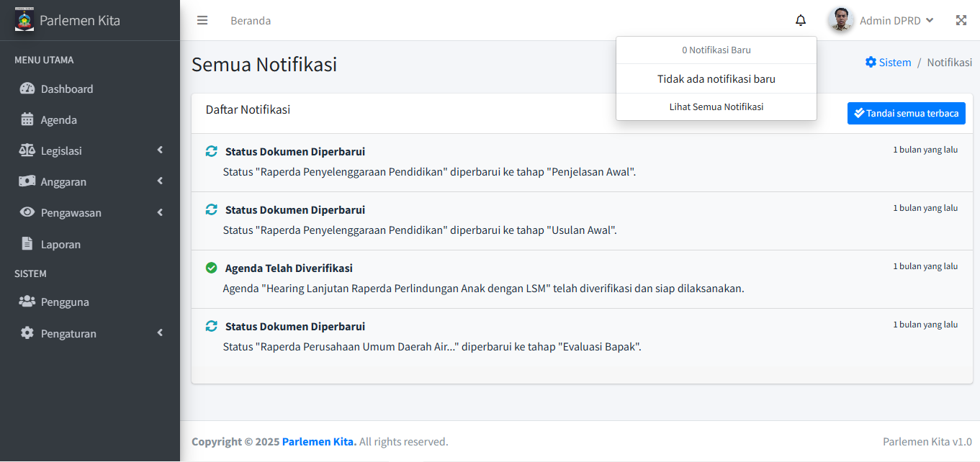
Task: Click Lihat Semua Notifikasi link
Action: 716,107
